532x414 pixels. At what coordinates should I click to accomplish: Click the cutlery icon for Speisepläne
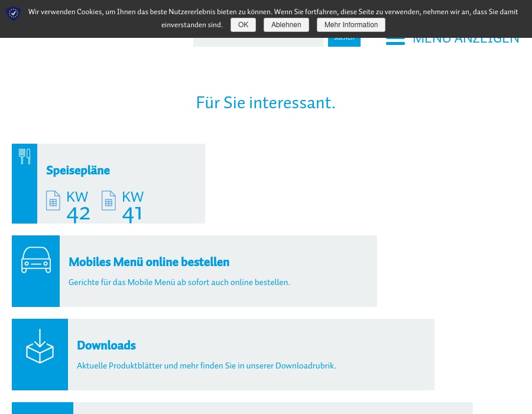pos(24,157)
